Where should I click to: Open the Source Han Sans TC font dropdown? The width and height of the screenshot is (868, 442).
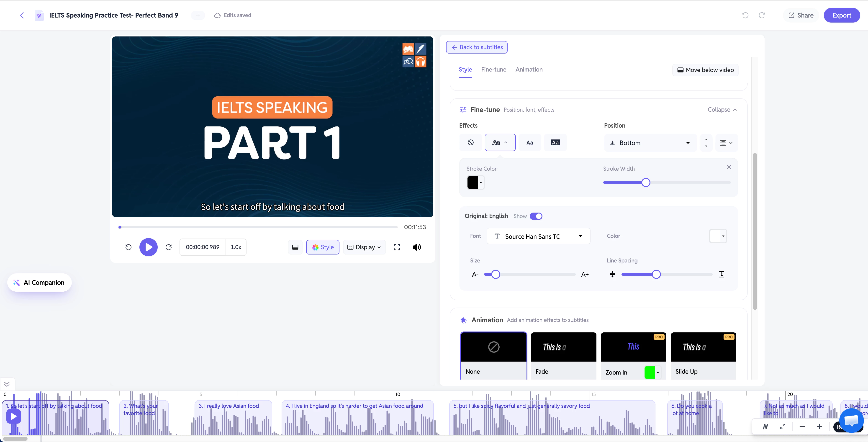[x=538, y=236]
